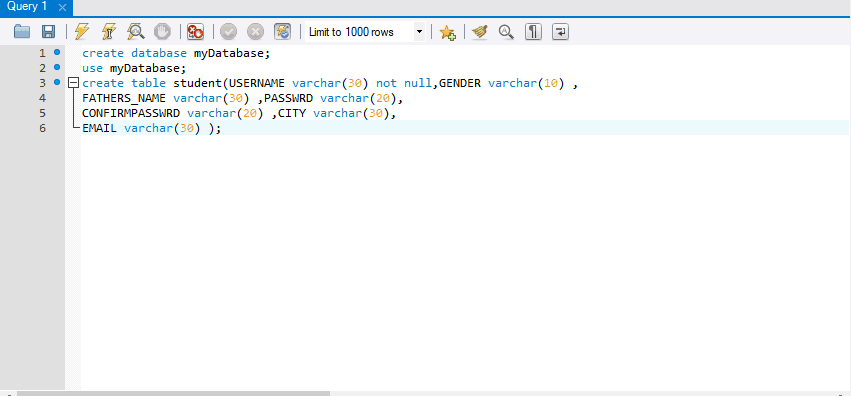This screenshot has width=851, height=396.
Task: Click the CITY column name
Action: coord(292,113)
